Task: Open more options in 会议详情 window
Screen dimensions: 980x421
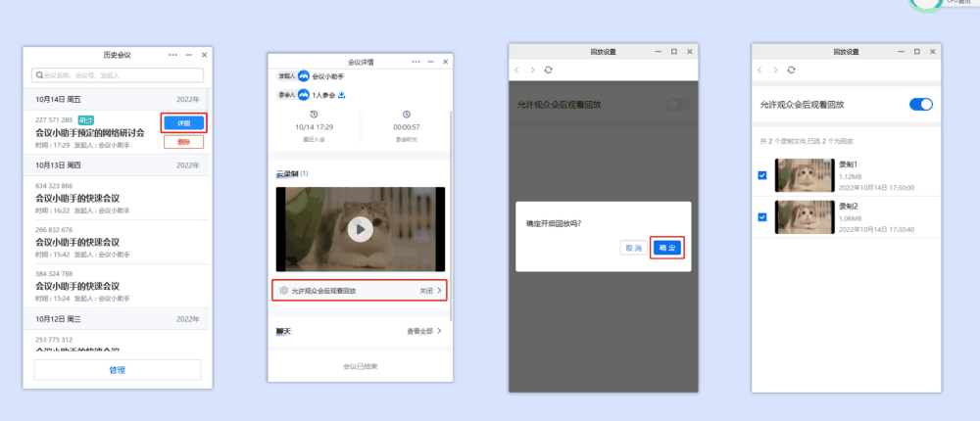Action: (x=416, y=62)
